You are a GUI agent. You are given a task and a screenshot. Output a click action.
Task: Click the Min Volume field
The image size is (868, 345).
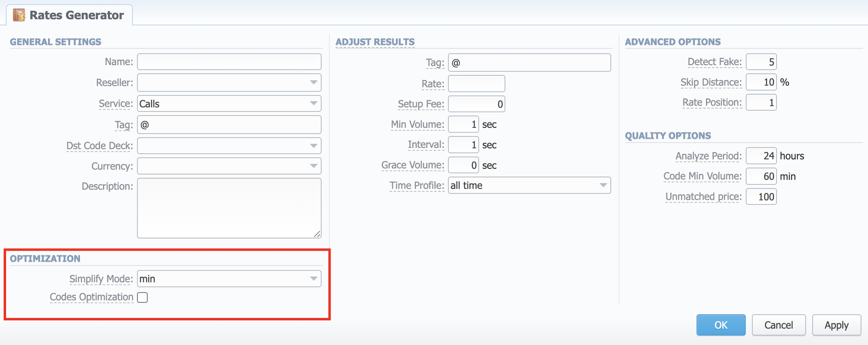(x=463, y=124)
